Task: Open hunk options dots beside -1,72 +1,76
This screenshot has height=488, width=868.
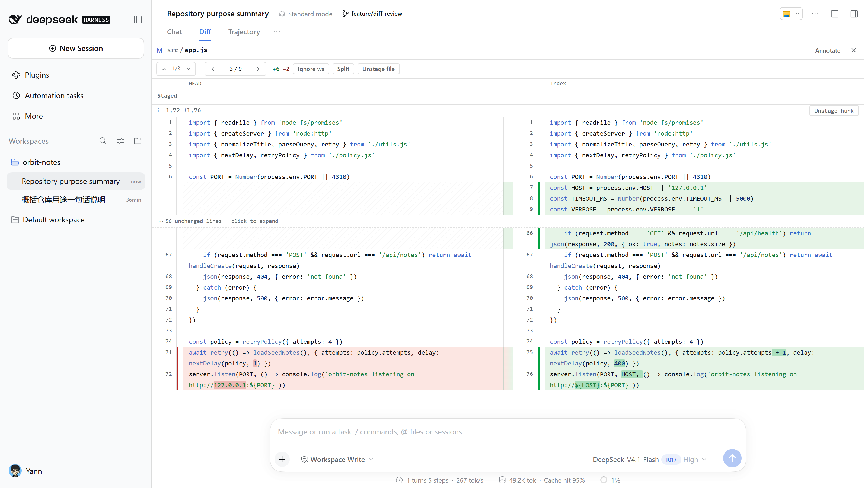Action: pos(158,110)
